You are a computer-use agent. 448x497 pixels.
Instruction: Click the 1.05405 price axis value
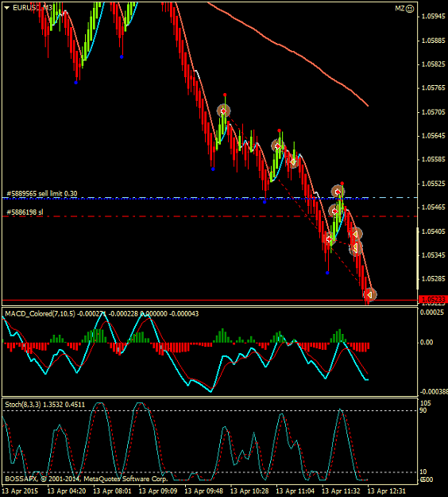coord(434,231)
